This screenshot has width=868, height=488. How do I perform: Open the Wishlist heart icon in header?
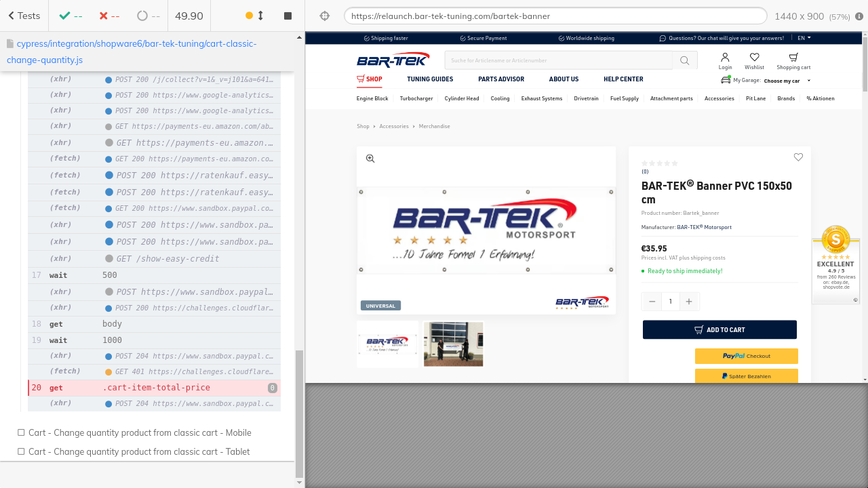[754, 58]
